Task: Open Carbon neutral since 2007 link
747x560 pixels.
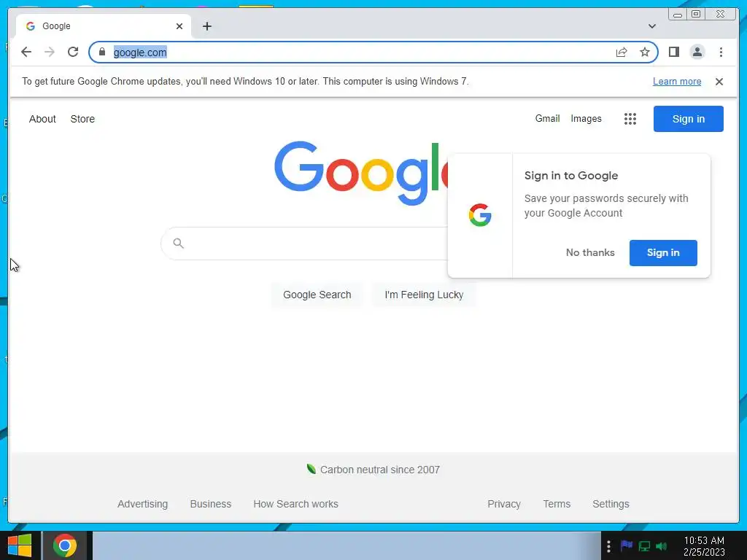Action: point(379,470)
